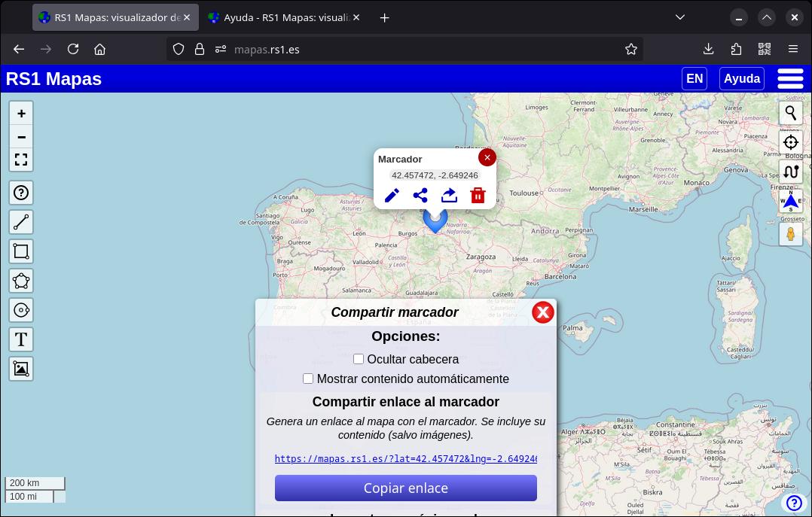Open site permissions icon in address bar
Image resolution: width=812 pixels, height=517 pixels.
point(221,49)
